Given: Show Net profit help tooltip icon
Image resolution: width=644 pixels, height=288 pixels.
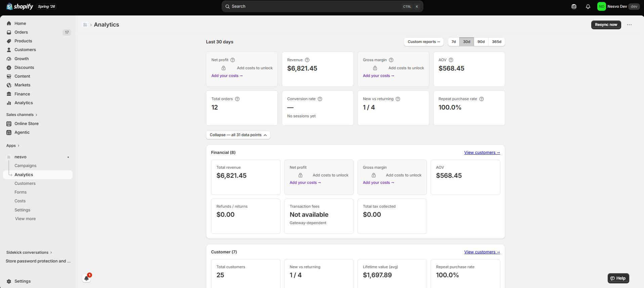Looking at the screenshot, I should point(232,60).
